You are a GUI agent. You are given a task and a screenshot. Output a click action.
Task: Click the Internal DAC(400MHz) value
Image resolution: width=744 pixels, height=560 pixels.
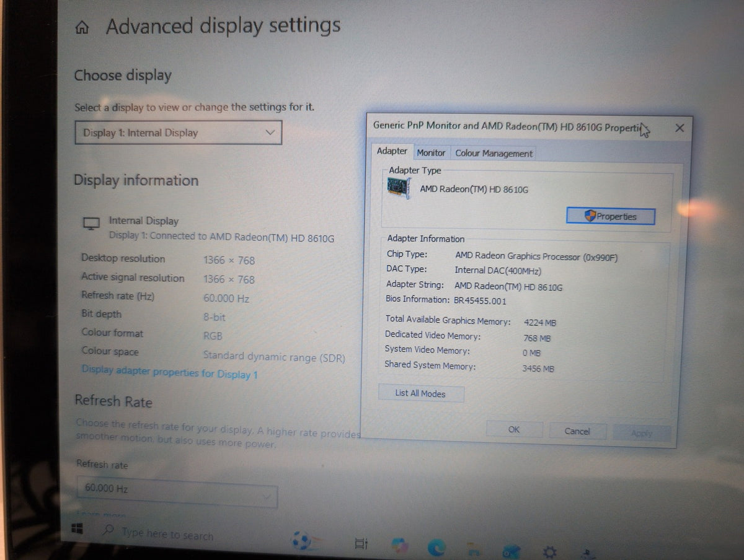[x=498, y=271]
